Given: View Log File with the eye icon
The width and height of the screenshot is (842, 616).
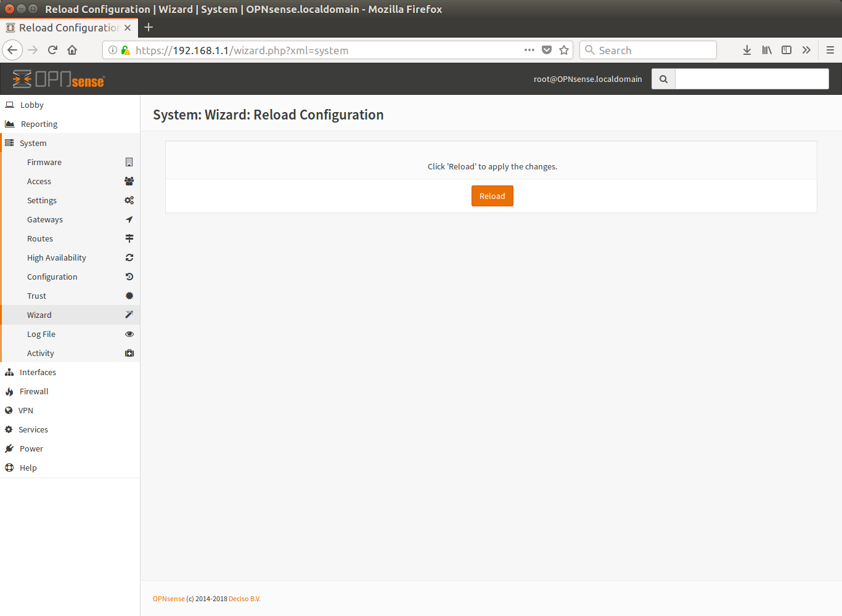Looking at the screenshot, I should tap(70, 334).
